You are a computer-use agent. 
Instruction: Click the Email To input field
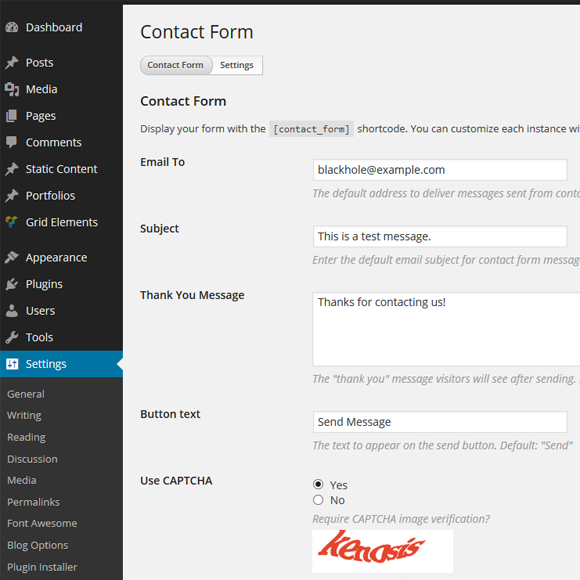click(440, 170)
